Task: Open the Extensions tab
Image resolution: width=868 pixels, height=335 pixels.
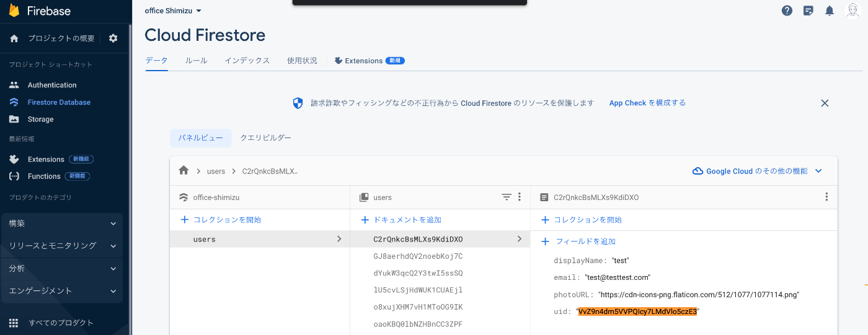Action: point(369,61)
